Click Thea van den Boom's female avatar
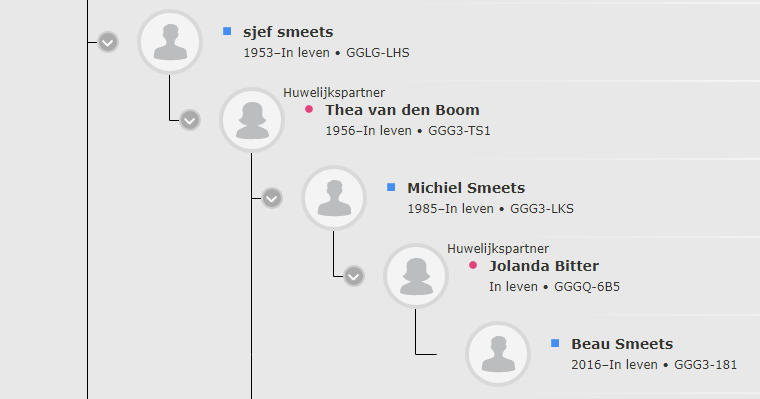 (x=252, y=120)
